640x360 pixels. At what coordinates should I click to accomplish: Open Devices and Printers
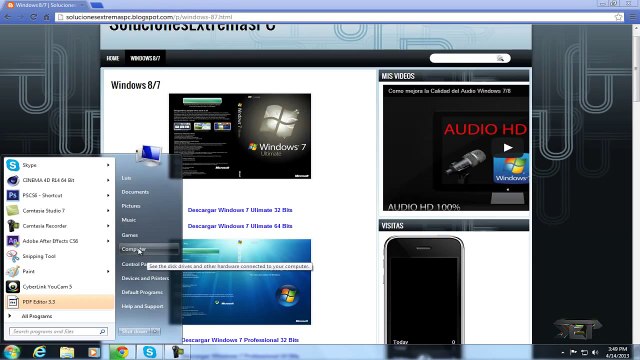pos(145,278)
